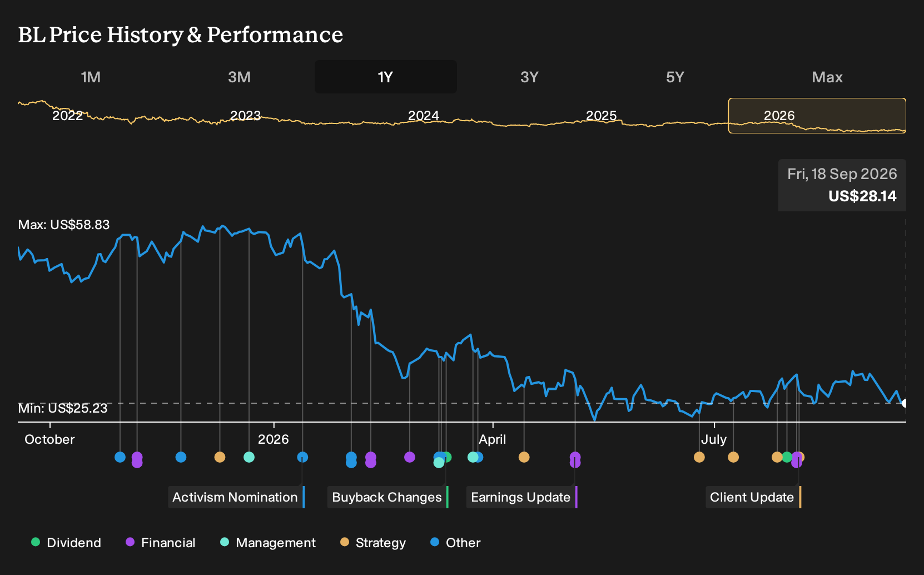
Task: Click the US$28.14 price value
Action: (x=862, y=196)
